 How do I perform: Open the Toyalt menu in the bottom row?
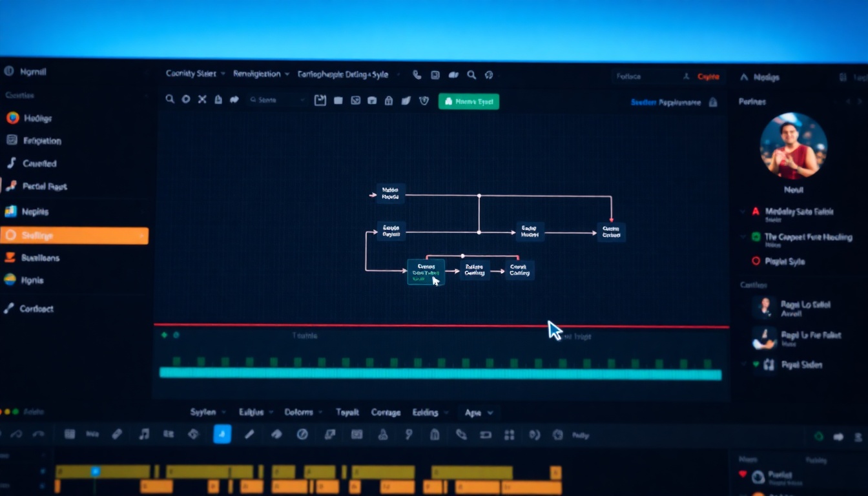coord(347,413)
